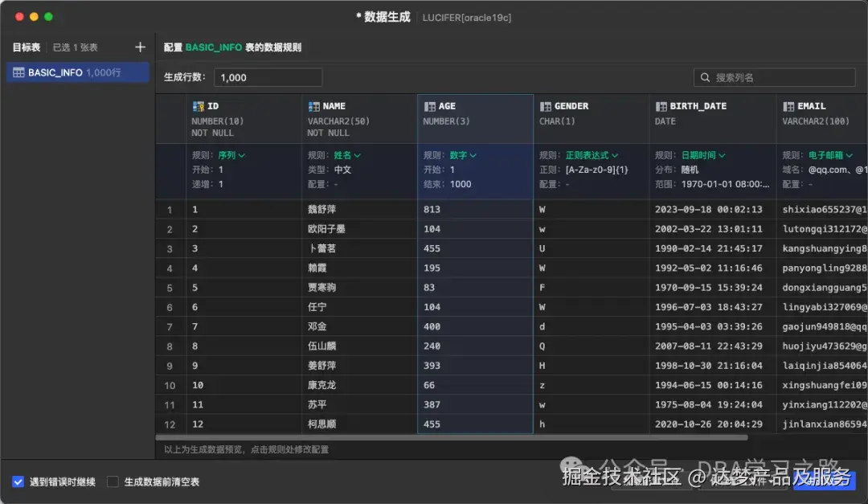
Task: Click the magnifier icon in the 搜索列名 box
Action: pos(705,77)
